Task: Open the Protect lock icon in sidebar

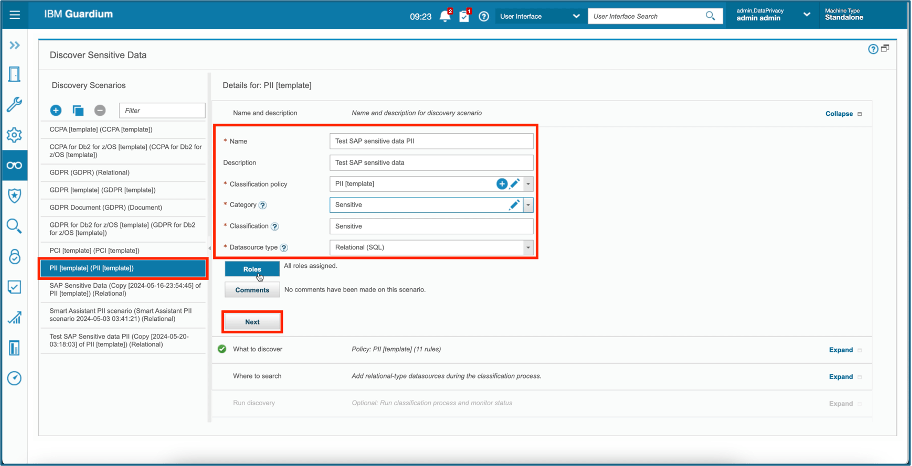Action: click(15, 256)
